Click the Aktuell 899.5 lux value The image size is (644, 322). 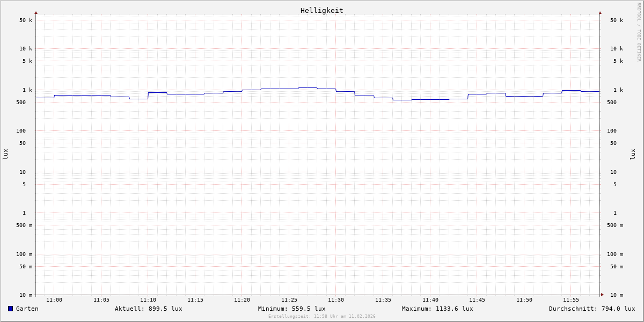click(x=148, y=309)
